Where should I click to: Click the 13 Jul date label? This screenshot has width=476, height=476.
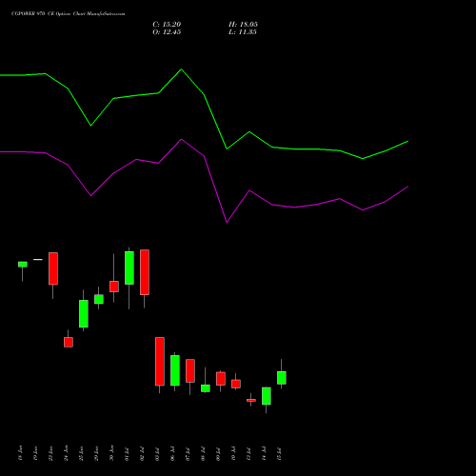(249, 454)
